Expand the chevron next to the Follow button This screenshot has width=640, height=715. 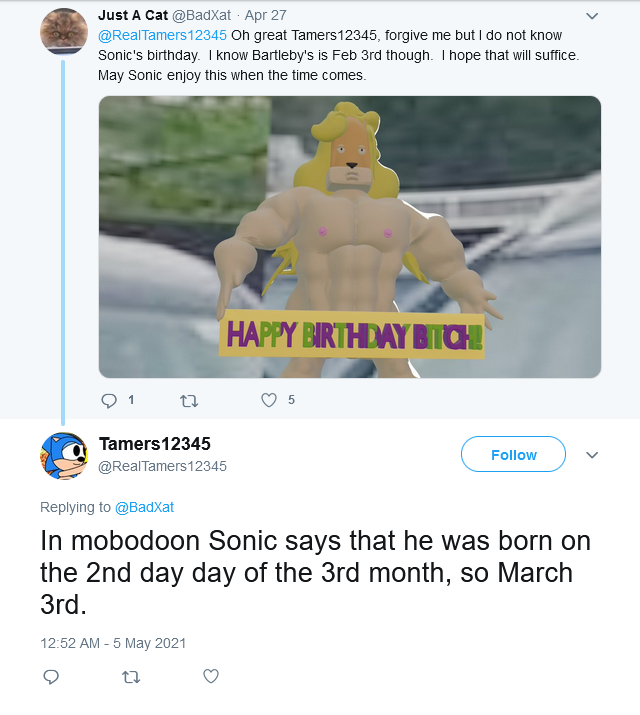point(591,455)
